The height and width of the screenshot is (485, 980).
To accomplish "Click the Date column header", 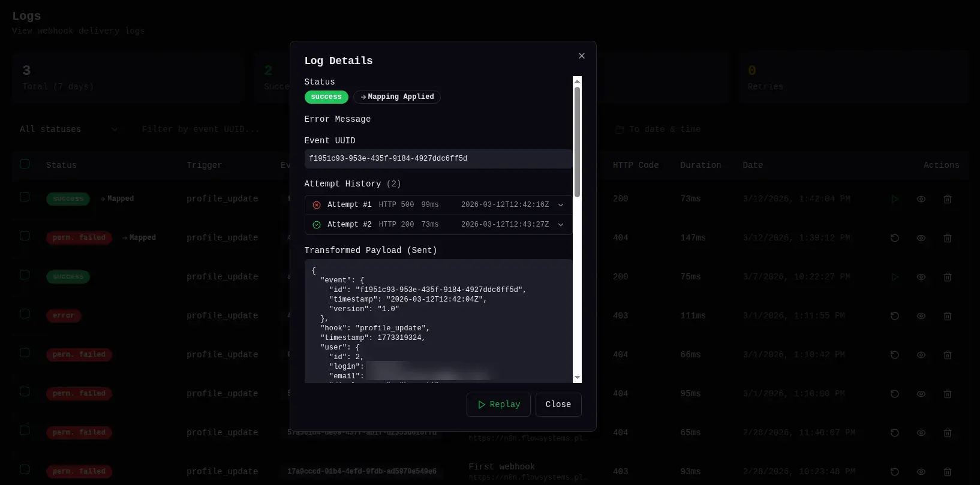I will click(x=753, y=165).
